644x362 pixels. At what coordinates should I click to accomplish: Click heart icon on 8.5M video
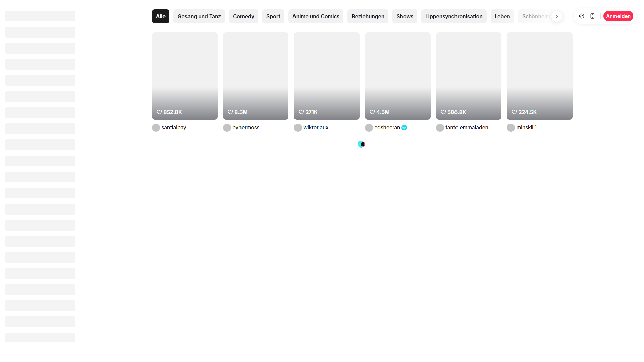[230, 112]
